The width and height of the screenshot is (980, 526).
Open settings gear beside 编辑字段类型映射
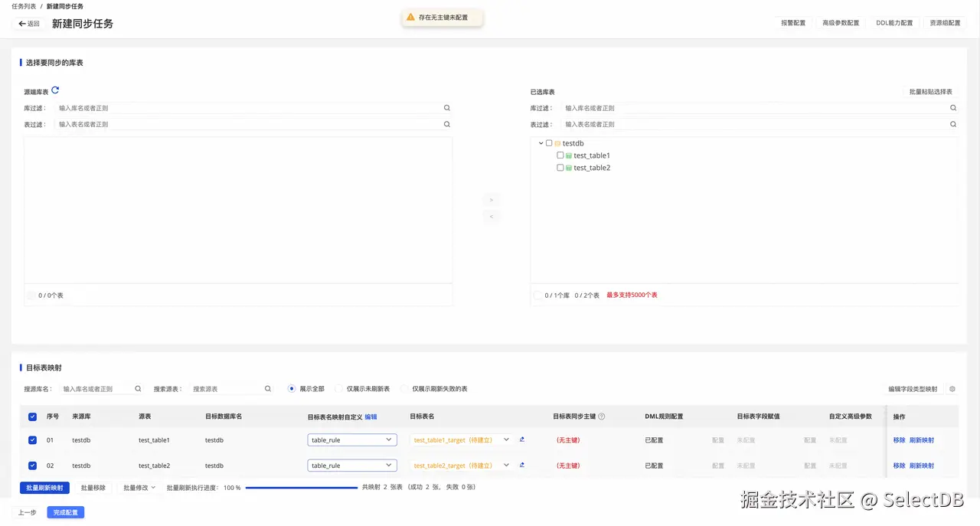pos(952,389)
